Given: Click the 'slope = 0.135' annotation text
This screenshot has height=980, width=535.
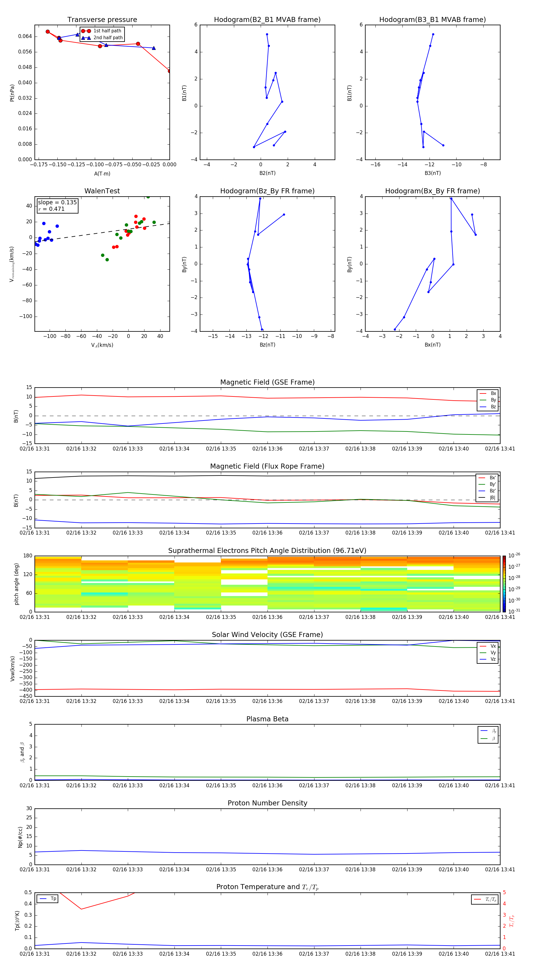Looking at the screenshot, I should pyautogui.click(x=57, y=203).
